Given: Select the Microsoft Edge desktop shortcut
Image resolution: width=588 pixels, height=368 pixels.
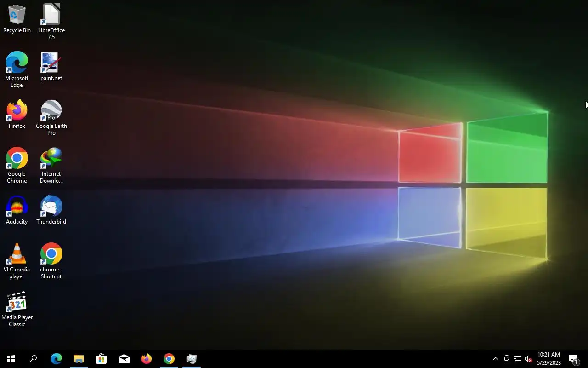Looking at the screenshot, I should point(17,69).
